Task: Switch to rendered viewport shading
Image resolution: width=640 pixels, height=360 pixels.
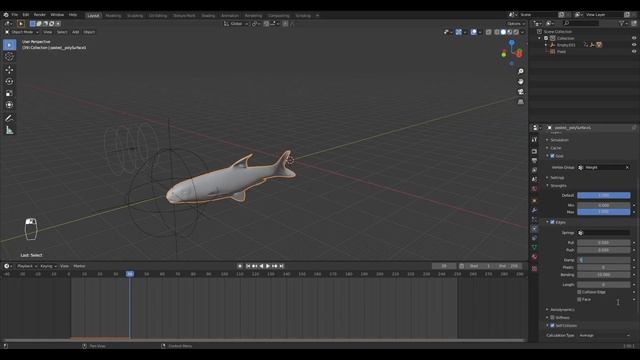Action: (x=516, y=32)
